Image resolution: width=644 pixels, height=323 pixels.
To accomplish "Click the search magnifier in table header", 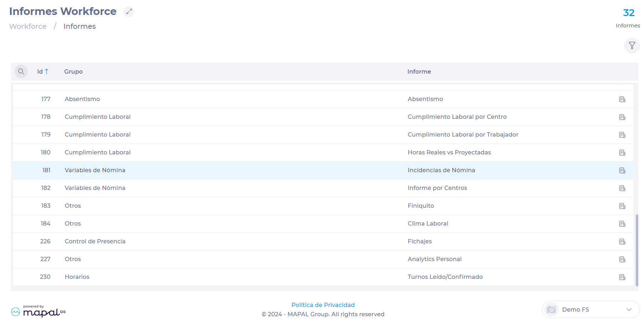I will coord(21,72).
